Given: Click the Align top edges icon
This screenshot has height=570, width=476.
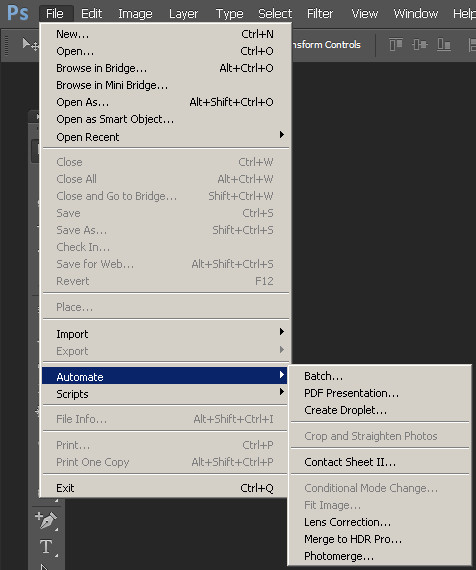Looking at the screenshot, I should point(396,45).
